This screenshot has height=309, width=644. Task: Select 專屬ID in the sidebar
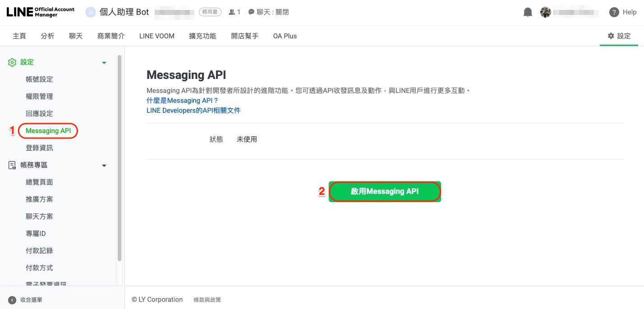36,234
